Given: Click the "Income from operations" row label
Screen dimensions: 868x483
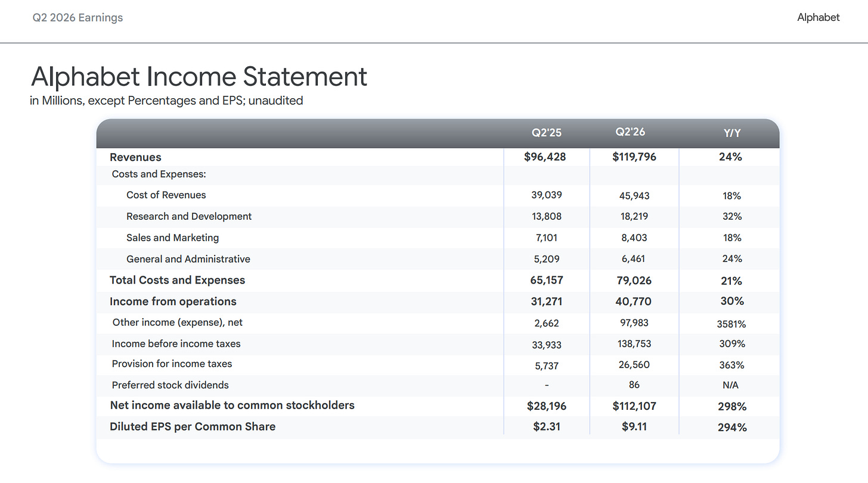Looking at the screenshot, I should [x=173, y=301].
